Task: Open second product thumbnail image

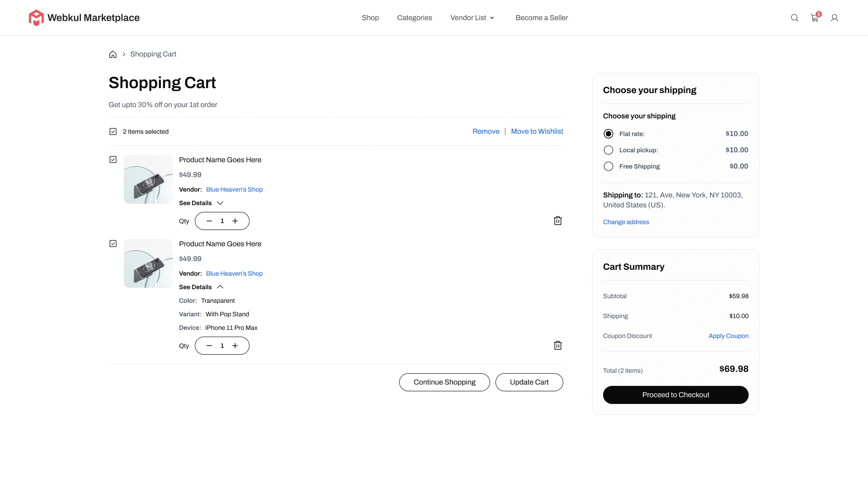Action: (148, 263)
